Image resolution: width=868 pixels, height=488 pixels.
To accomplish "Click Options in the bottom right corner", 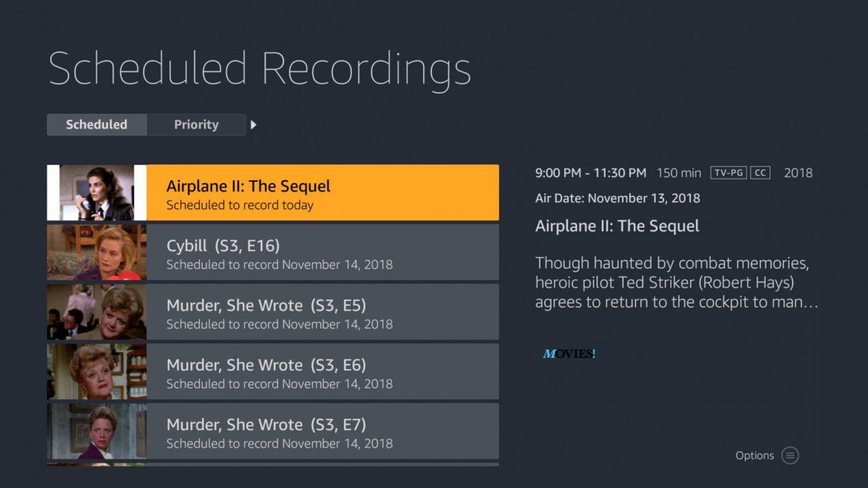I will 754,455.
